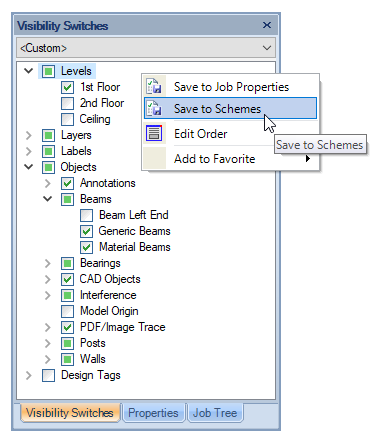Expand the Bearings node
The image size is (380, 445).
[x=48, y=263]
